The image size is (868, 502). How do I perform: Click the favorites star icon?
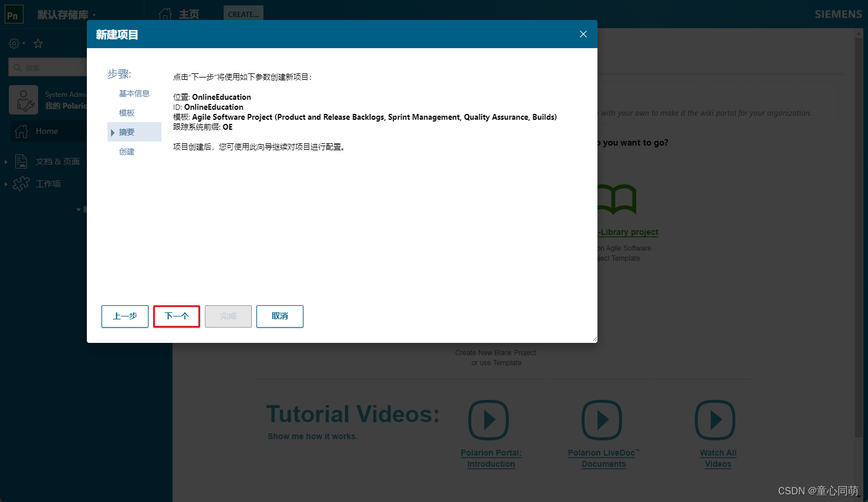pos(38,43)
